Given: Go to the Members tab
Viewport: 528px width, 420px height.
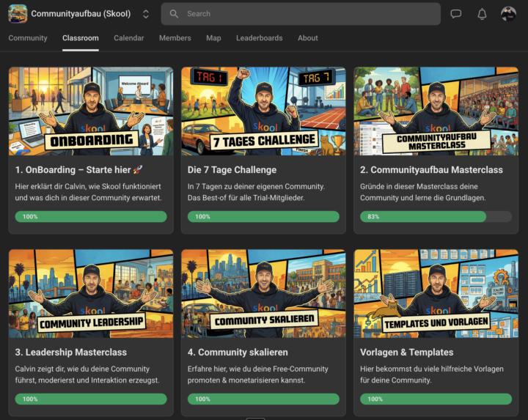Looking at the screenshot, I should [x=175, y=38].
